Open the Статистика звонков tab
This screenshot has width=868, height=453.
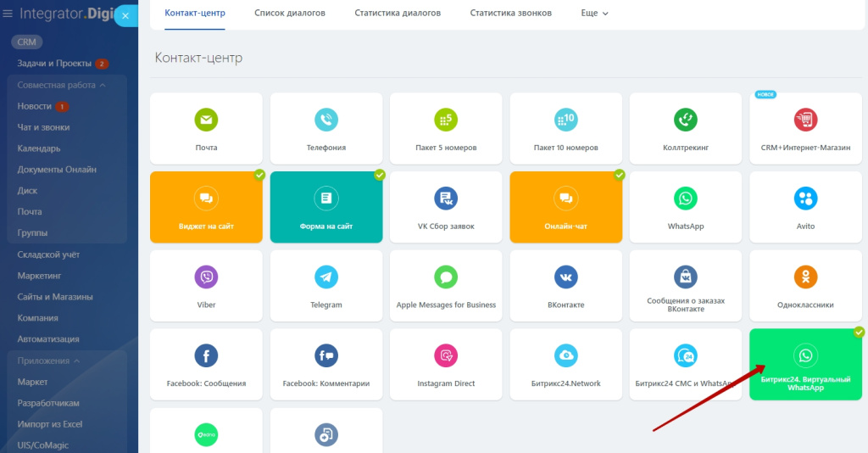pyautogui.click(x=510, y=14)
